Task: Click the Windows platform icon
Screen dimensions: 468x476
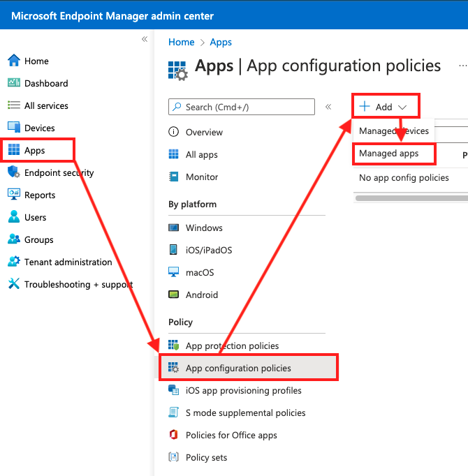Action: [x=173, y=228]
